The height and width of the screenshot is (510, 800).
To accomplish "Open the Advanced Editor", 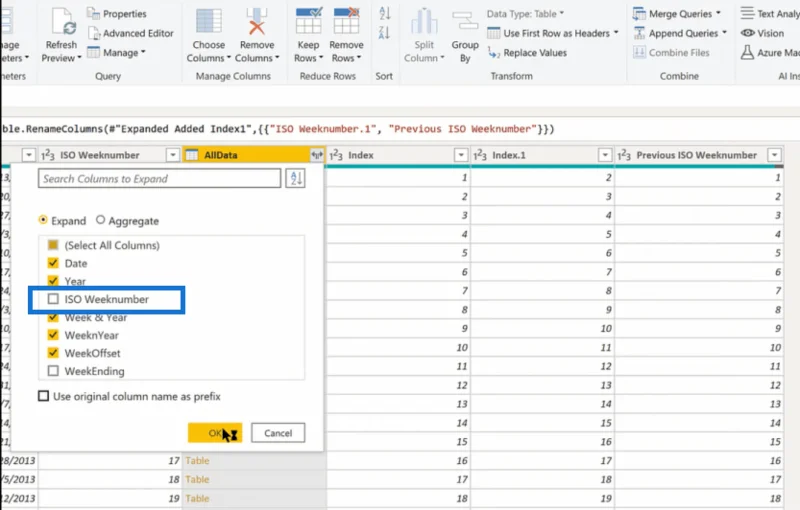I will pyautogui.click(x=131, y=33).
